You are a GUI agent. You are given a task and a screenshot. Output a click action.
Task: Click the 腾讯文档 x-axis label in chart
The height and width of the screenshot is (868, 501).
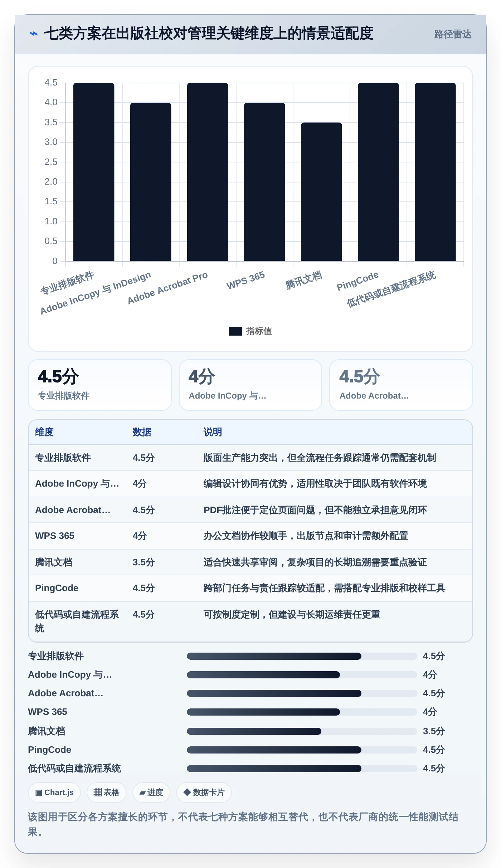pyautogui.click(x=303, y=280)
